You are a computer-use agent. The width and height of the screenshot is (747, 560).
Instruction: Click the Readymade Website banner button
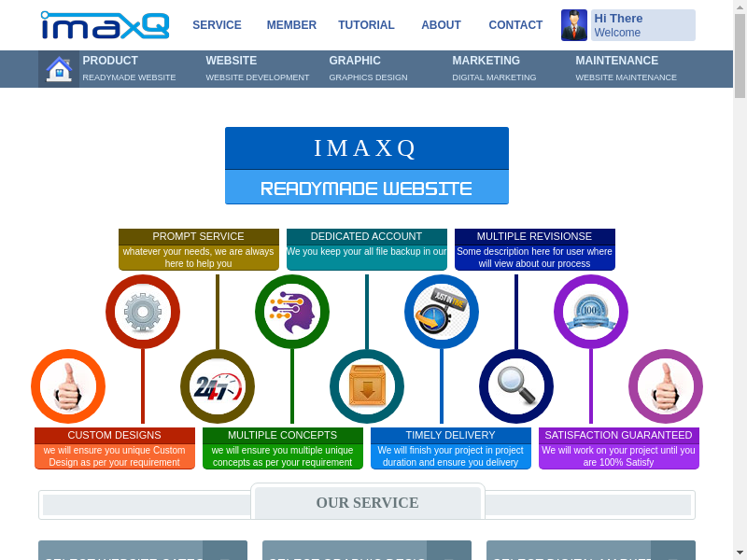pos(366,188)
